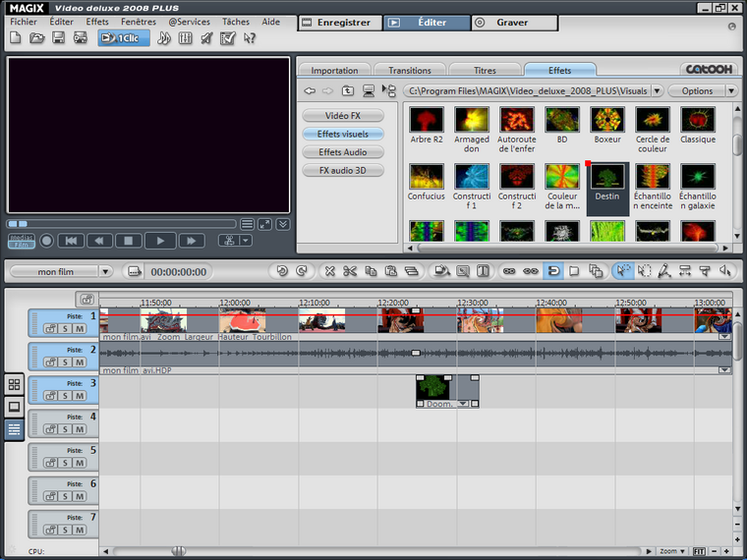Viewport: 747px width, 560px height.
Task: Switch to the Transitions tab
Action: click(x=410, y=70)
